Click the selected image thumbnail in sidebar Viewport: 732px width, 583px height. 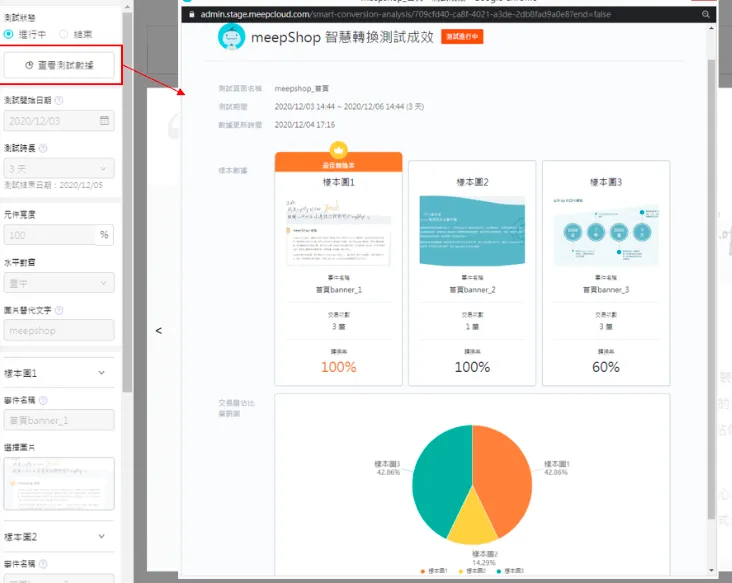(59, 484)
